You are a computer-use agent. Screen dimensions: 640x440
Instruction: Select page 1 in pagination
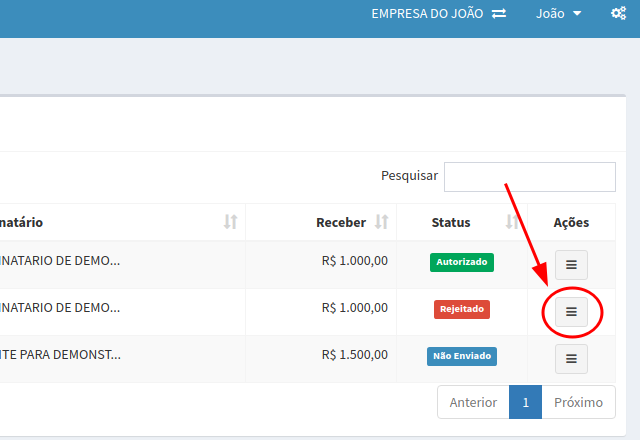(x=525, y=402)
